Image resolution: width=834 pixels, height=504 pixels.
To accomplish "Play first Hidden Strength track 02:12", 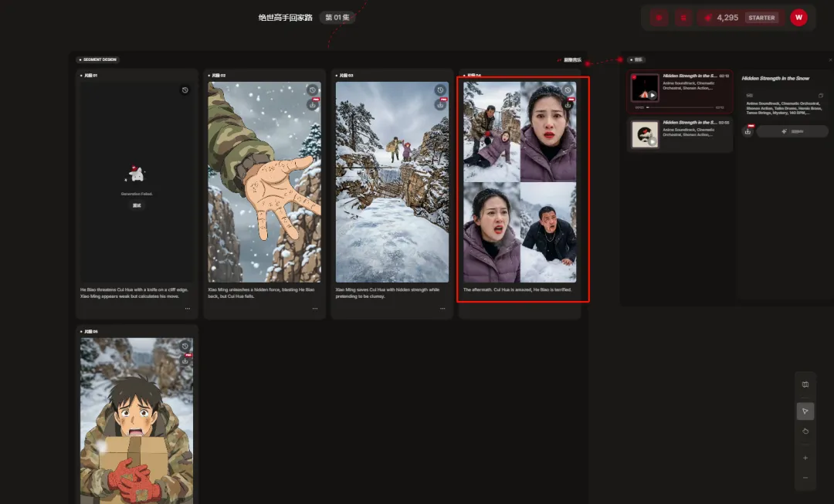I will (x=652, y=95).
